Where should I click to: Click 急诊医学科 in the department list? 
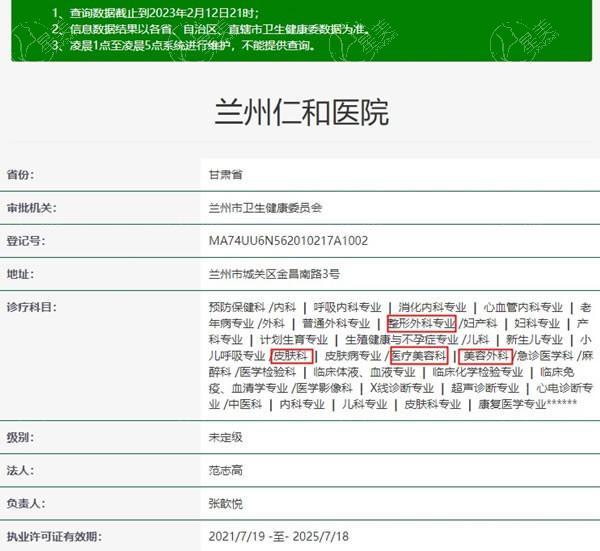(545, 356)
